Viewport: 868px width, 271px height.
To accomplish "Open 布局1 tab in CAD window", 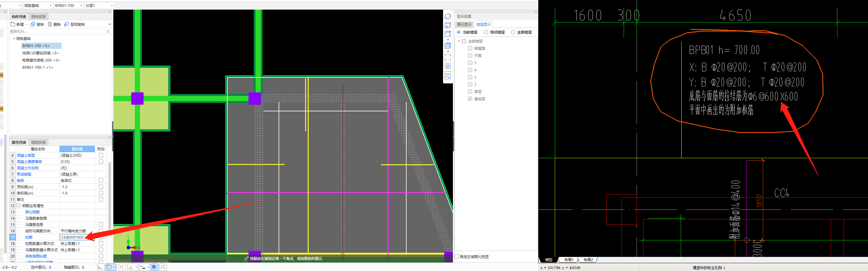I will (569, 260).
